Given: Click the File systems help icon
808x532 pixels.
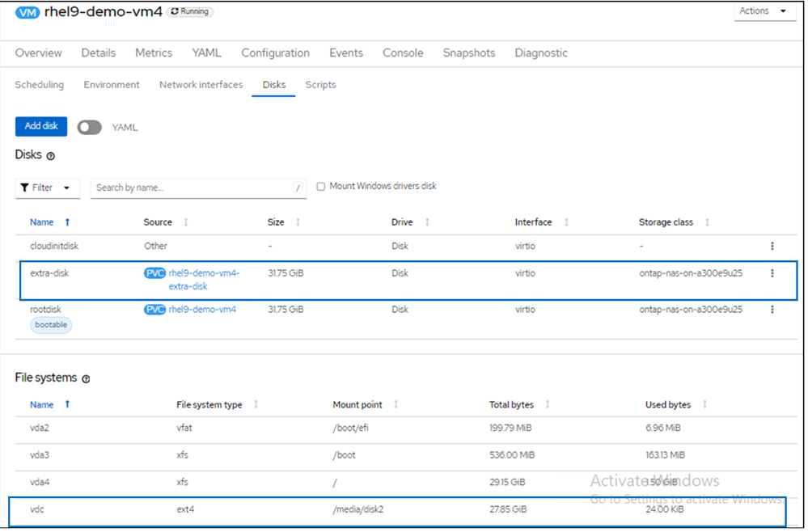Looking at the screenshot, I should point(86,378).
